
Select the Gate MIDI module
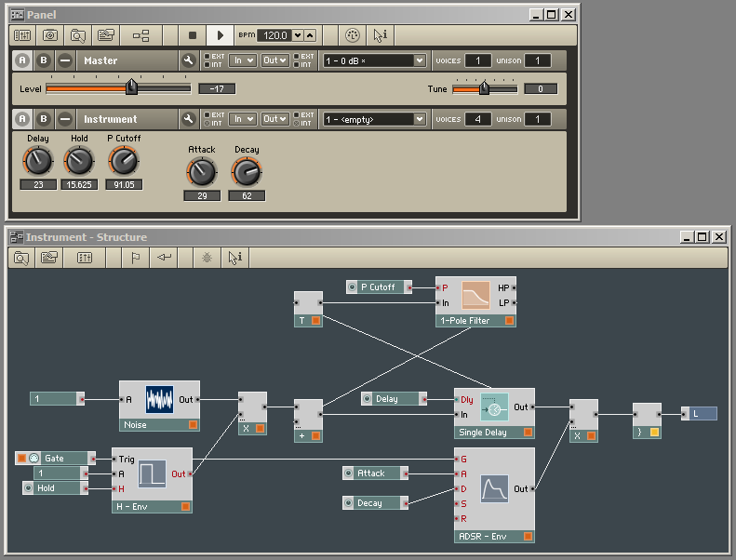[x=56, y=458]
